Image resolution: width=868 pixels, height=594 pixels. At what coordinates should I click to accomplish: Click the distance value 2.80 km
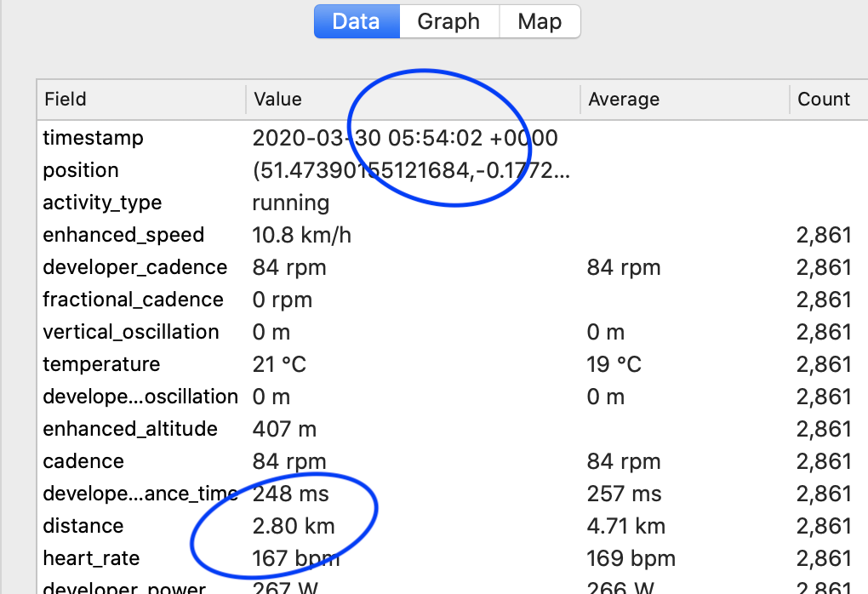[x=294, y=526]
